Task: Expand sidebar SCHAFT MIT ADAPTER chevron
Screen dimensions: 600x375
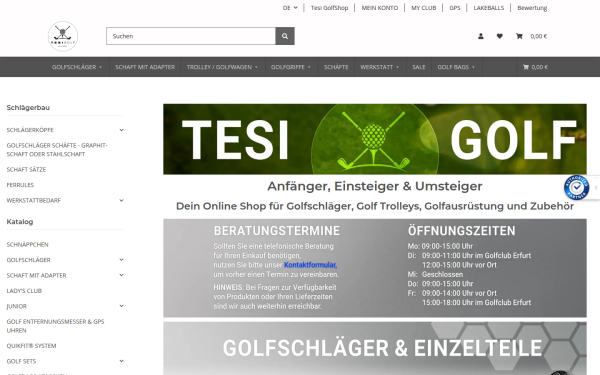Action: click(121, 275)
